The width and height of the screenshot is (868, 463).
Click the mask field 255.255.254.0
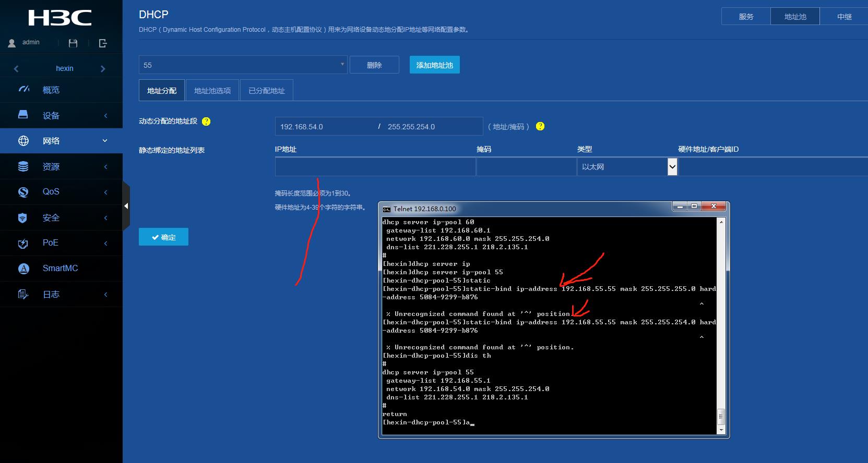pos(432,126)
